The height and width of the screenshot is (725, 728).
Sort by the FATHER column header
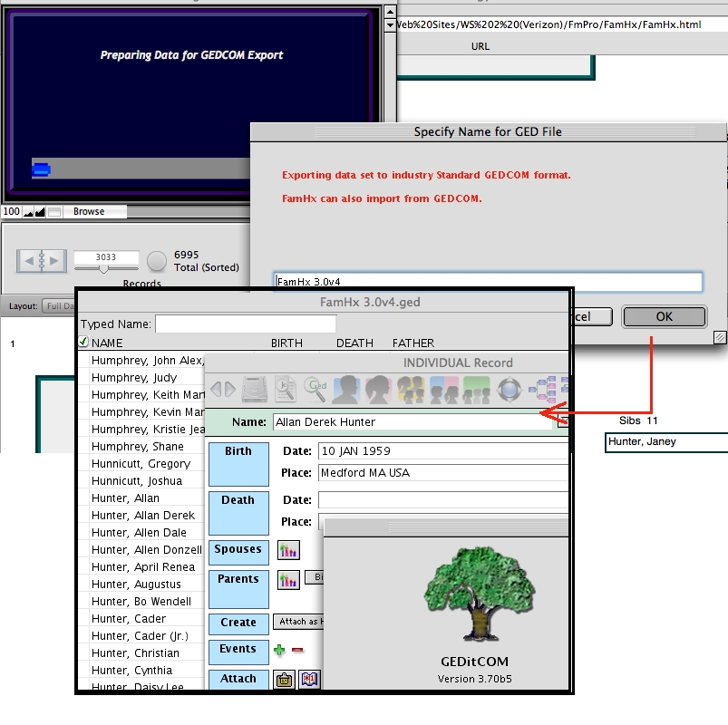(x=413, y=343)
